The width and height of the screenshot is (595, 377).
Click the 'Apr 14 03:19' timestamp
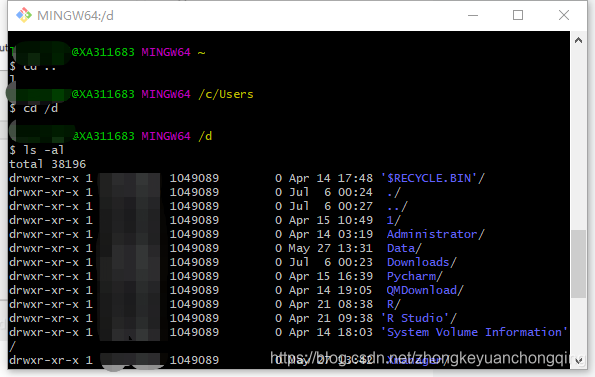click(331, 234)
